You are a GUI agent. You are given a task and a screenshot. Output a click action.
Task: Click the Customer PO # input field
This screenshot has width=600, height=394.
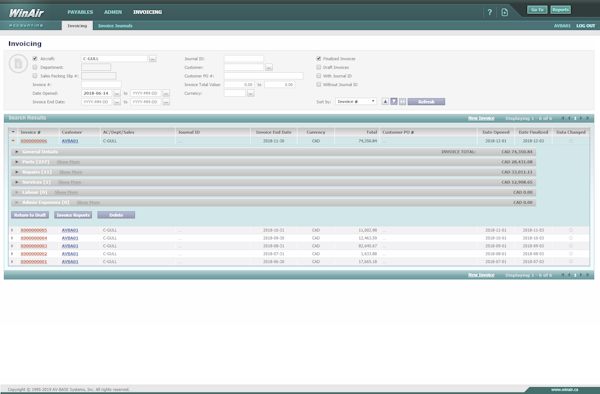[264, 76]
